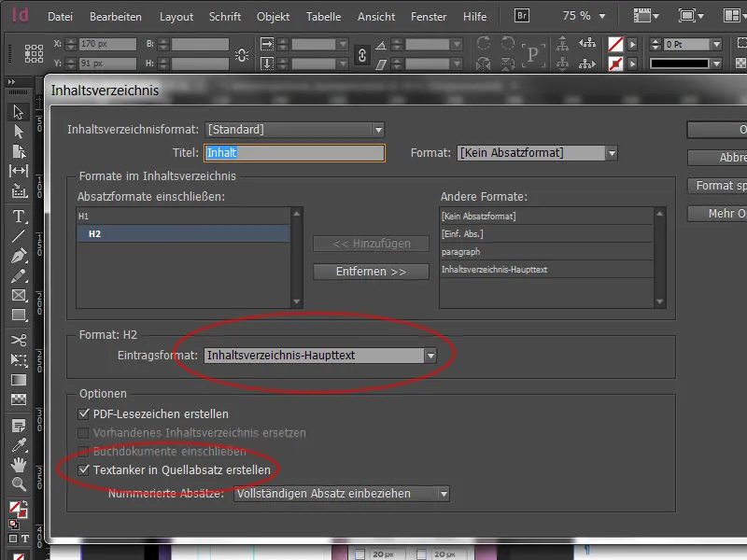Select the Selection tool (black arrow)
The image size is (747, 560).
point(19,112)
